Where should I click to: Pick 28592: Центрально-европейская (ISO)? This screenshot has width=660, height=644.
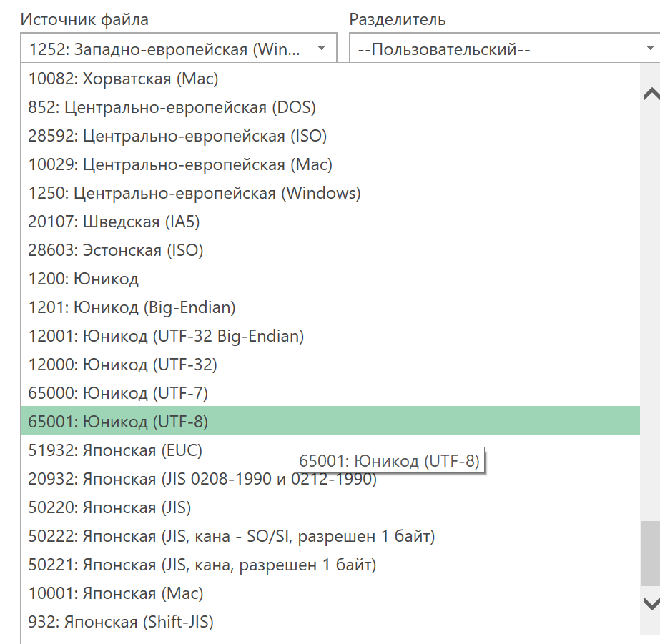[x=177, y=136]
